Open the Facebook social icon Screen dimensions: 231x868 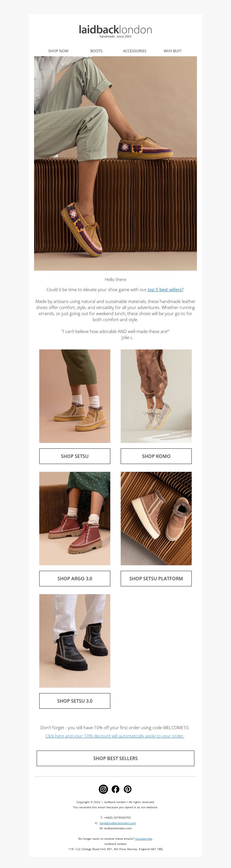115,789
